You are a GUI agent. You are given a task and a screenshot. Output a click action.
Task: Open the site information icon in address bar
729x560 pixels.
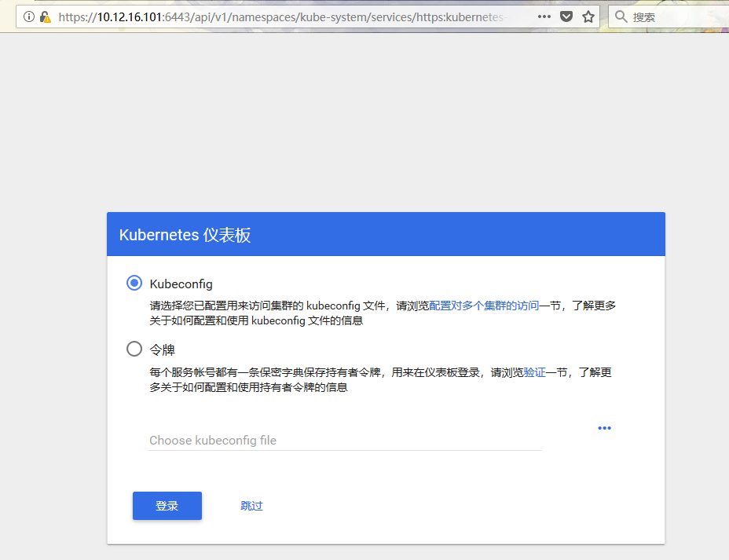click(x=29, y=17)
